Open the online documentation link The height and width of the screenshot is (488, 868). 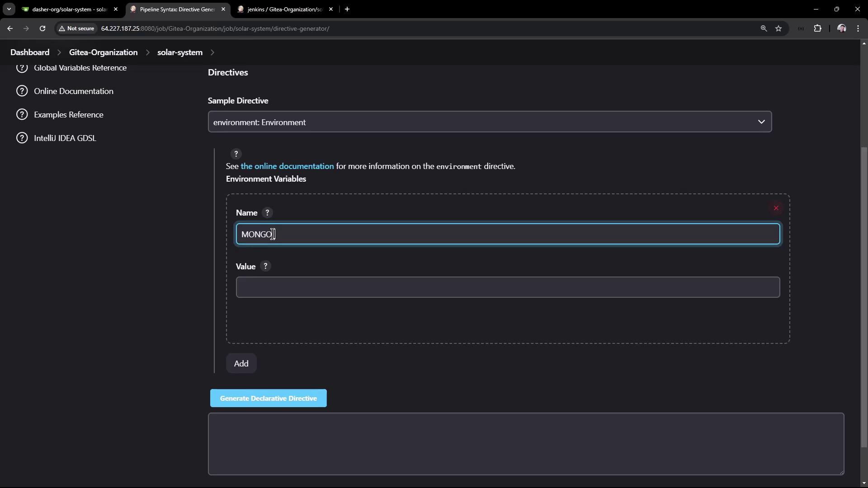point(287,166)
